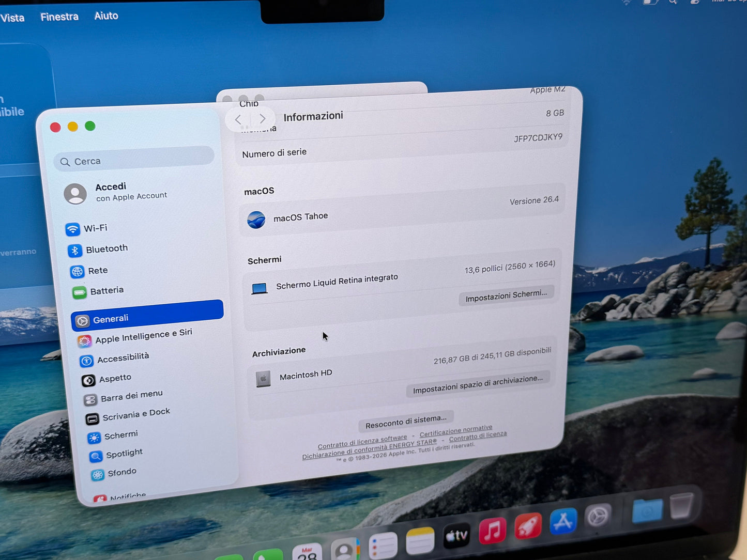
Task: Sign in via Accedi con Apple Account
Action: coord(116,192)
